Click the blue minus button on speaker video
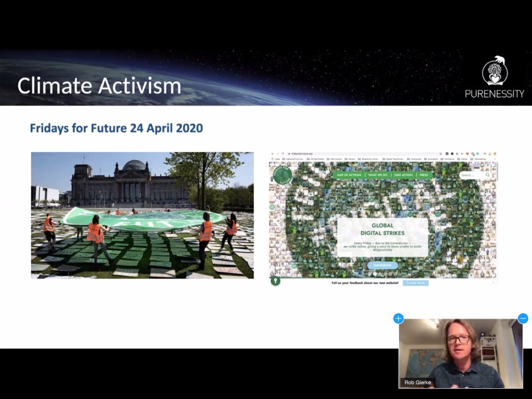This screenshot has width=532, height=399. point(523,318)
